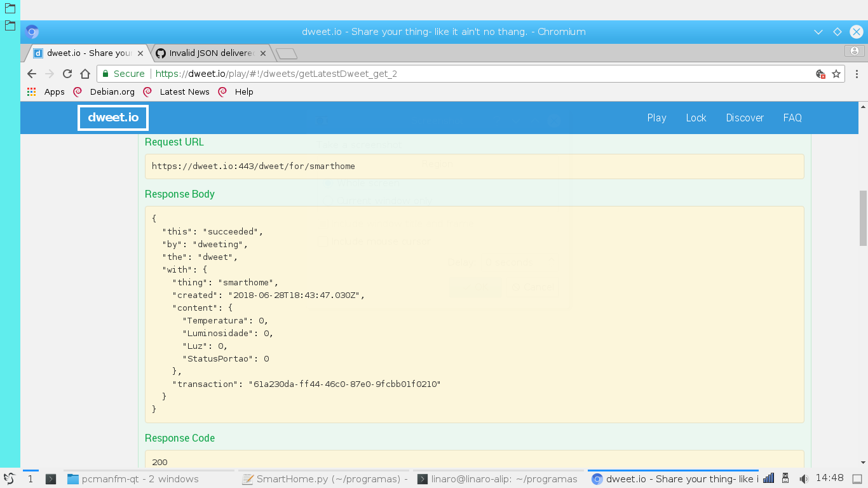Screen dimensions: 868x488
Task: Select the dweet.io Chromium taskbar entry
Action: click(x=674, y=479)
